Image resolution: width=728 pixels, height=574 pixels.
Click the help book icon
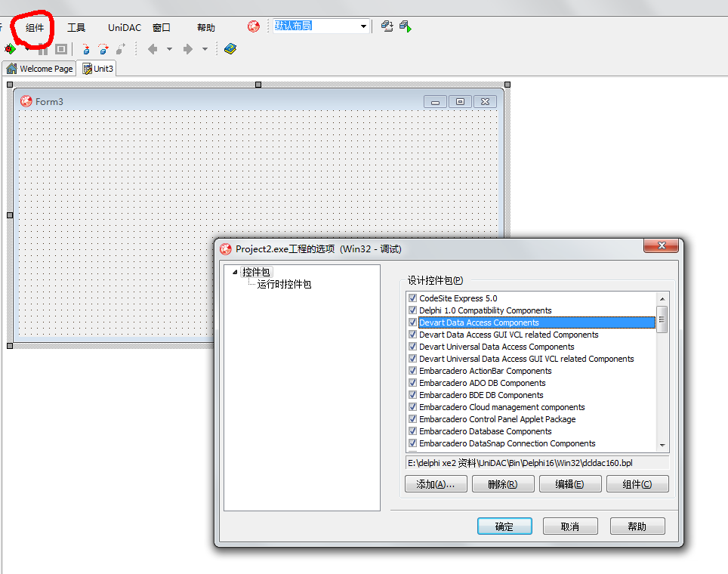(x=230, y=49)
